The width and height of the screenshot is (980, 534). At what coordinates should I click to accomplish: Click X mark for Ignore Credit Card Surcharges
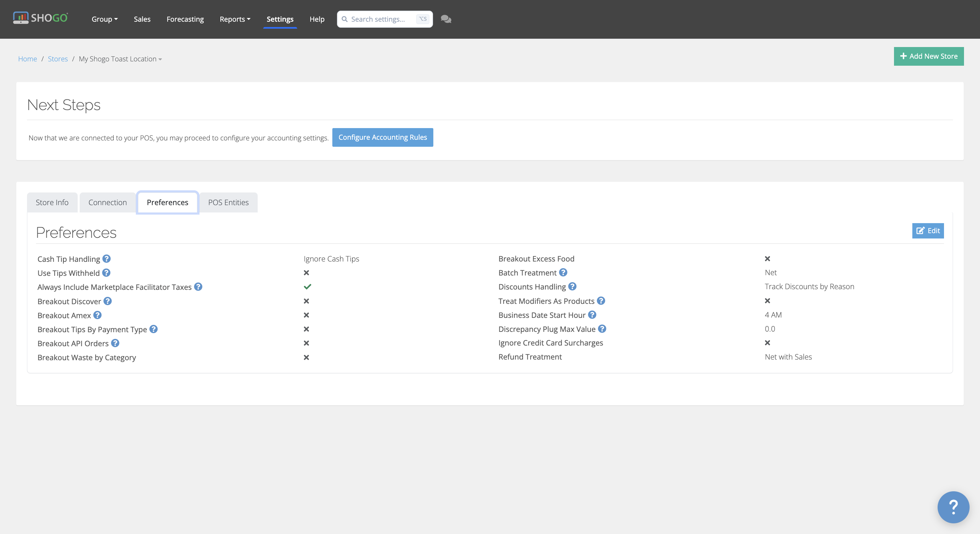(767, 343)
